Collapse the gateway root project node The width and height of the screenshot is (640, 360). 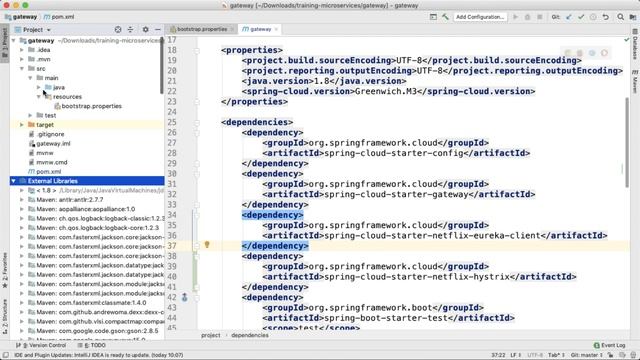click(14, 40)
